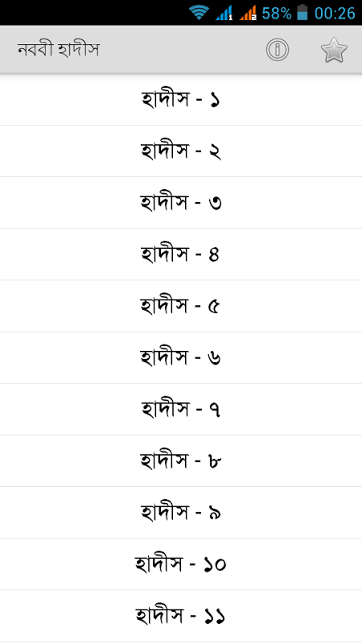This screenshot has height=644, width=362.
Task: Open the হাদীস - ৫ list item
Action: (181, 306)
